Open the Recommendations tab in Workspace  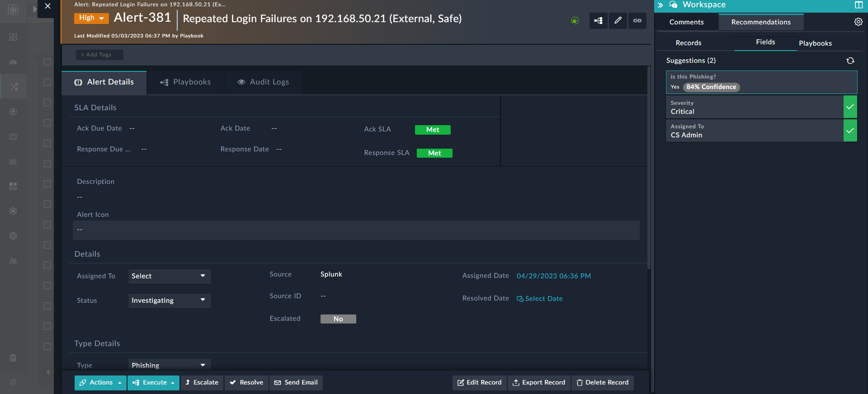point(761,22)
